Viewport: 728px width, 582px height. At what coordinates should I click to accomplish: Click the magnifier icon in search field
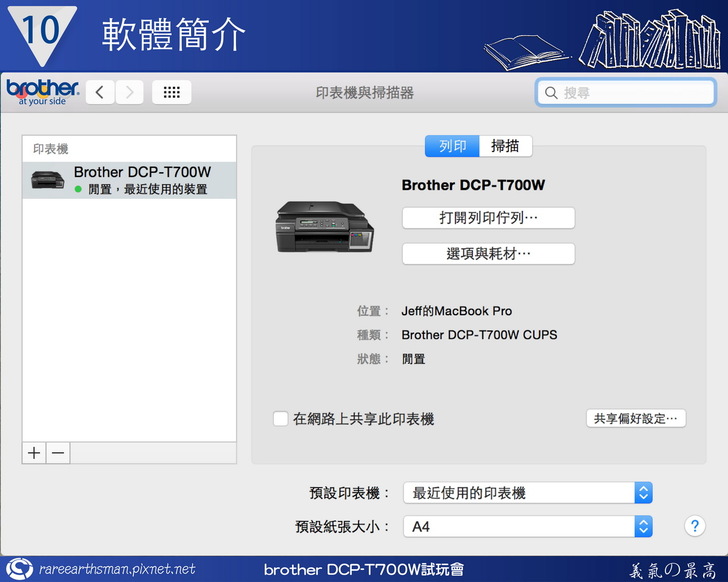550,93
